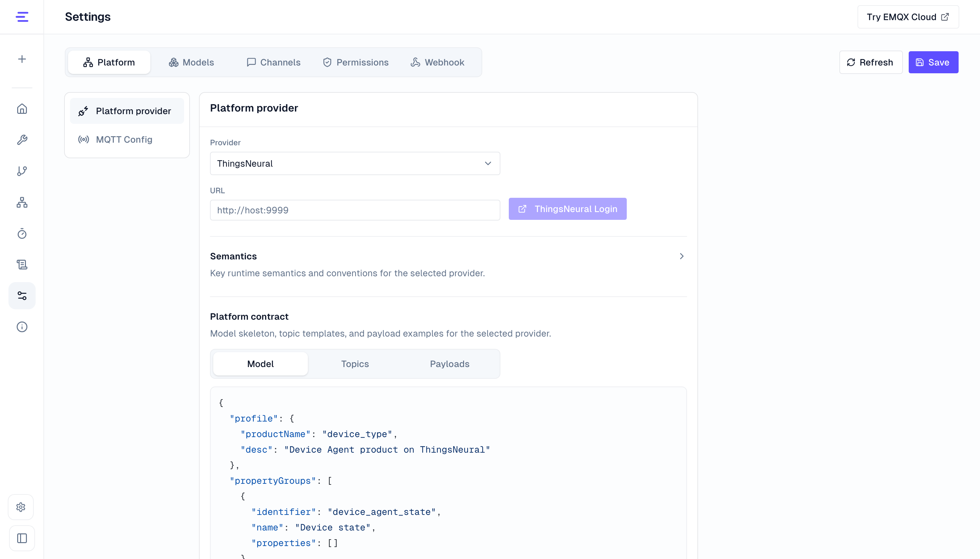Switch to the Channels tab
This screenshot has height=559, width=980.
coord(273,62)
